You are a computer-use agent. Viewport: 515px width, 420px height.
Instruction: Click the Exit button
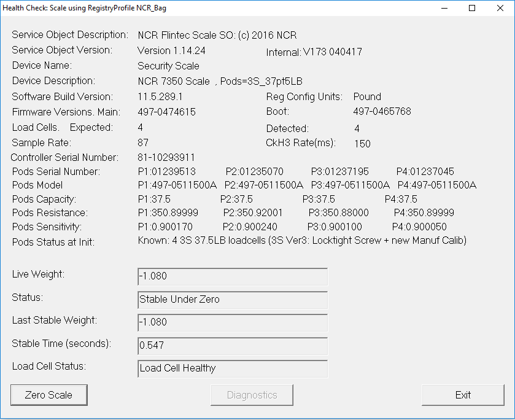tap(463, 395)
